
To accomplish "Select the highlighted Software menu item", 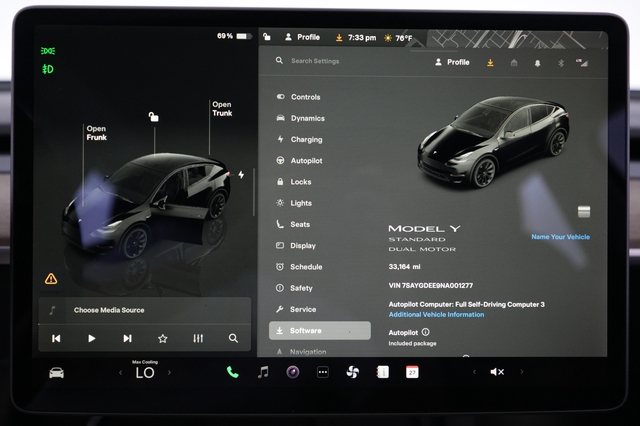I will (320, 331).
